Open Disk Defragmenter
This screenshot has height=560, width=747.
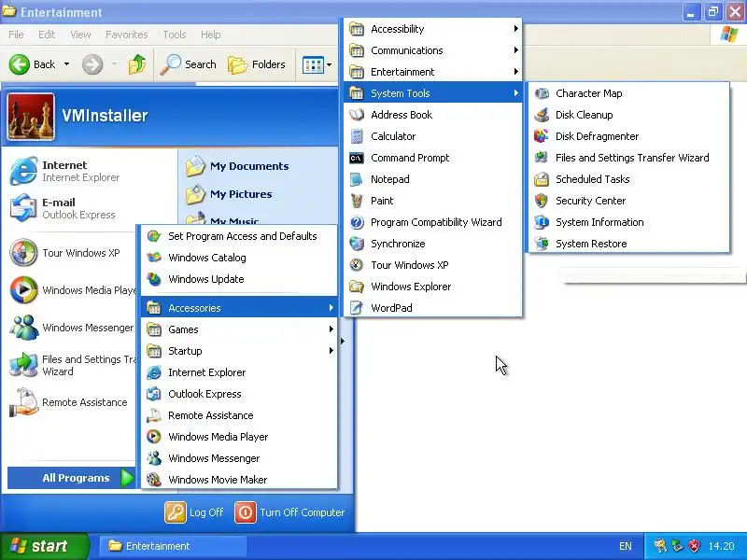(x=627, y=136)
